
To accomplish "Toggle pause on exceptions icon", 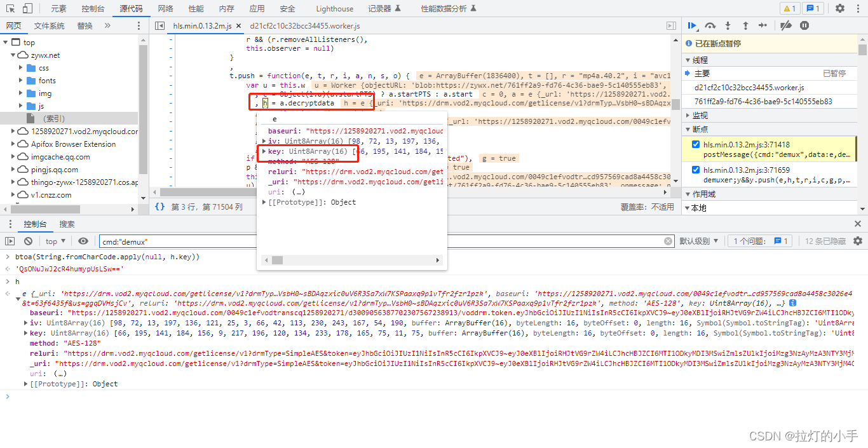I will (x=804, y=25).
